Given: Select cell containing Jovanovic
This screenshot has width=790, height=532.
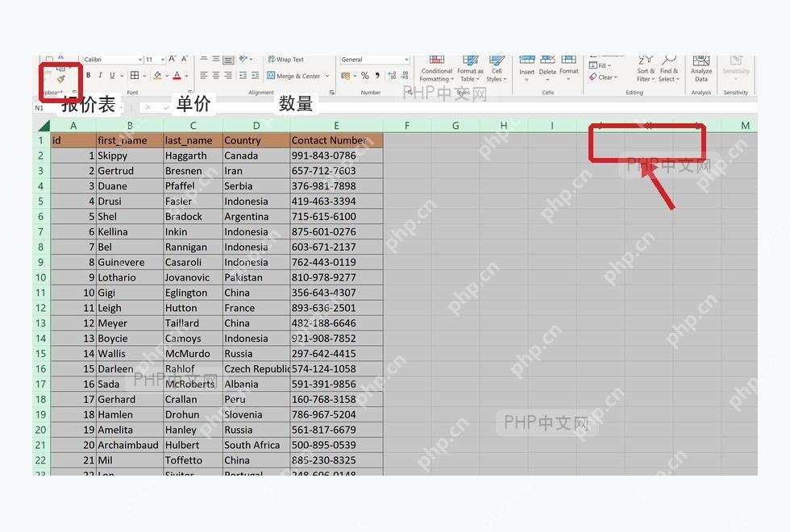Looking at the screenshot, I should (193, 277).
